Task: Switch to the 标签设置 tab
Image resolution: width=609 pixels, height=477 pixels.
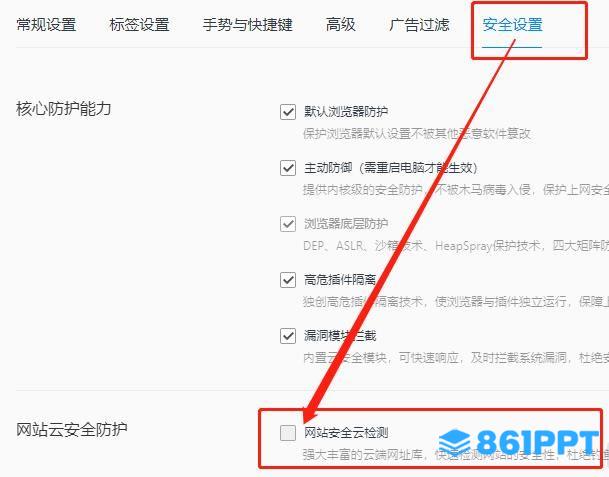Action: click(139, 24)
